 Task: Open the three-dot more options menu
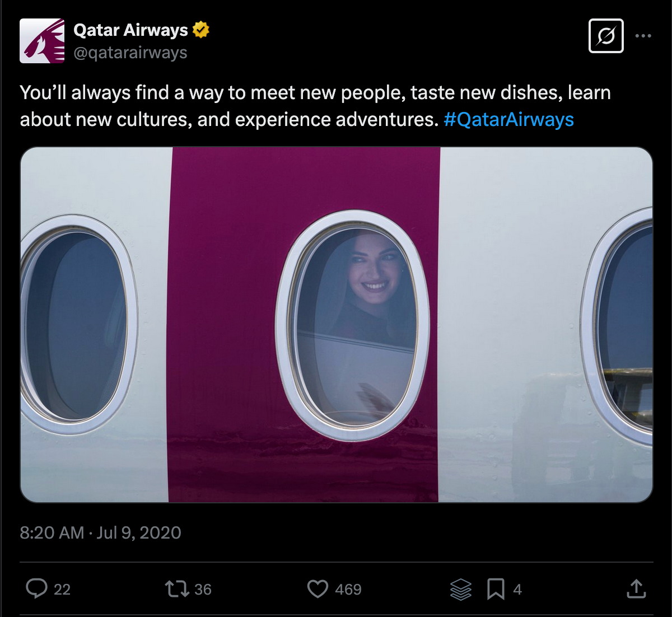tap(643, 36)
